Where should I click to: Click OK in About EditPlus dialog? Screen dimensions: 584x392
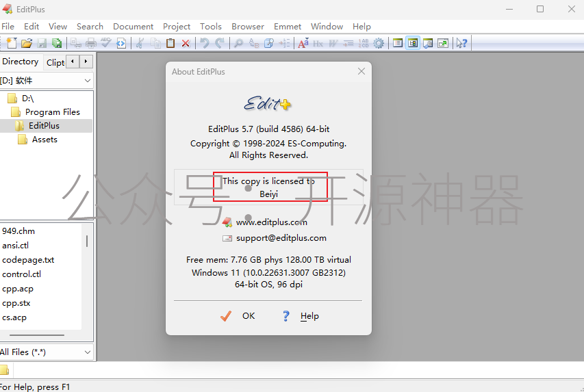click(x=238, y=315)
